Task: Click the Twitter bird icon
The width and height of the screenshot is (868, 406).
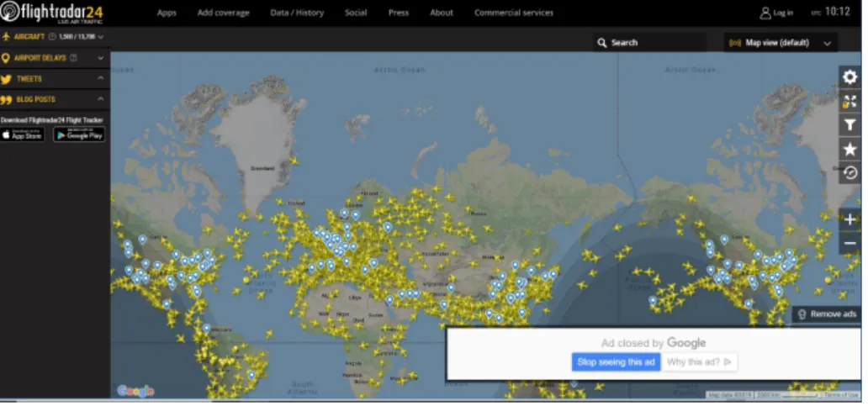Action: (x=6, y=79)
